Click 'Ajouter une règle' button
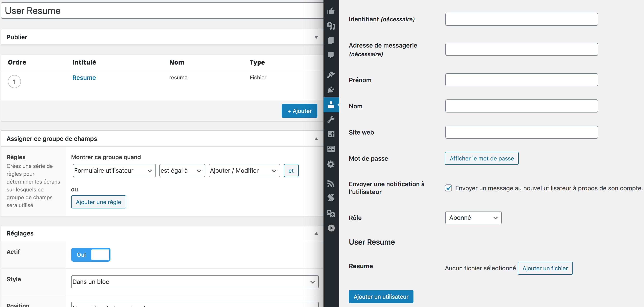 (x=98, y=202)
